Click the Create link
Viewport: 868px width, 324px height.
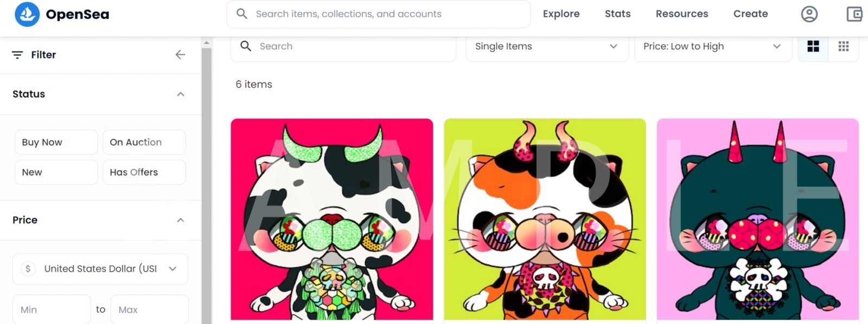pos(750,14)
